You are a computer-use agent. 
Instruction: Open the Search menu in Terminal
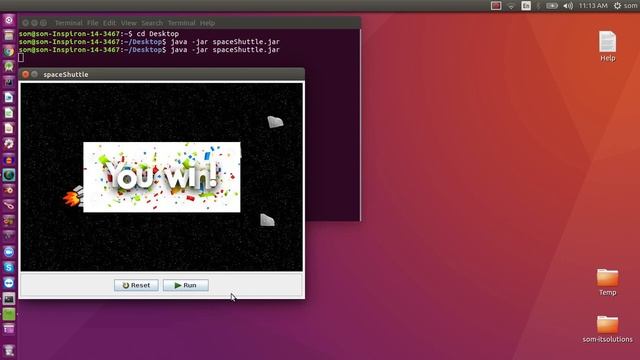point(152,23)
